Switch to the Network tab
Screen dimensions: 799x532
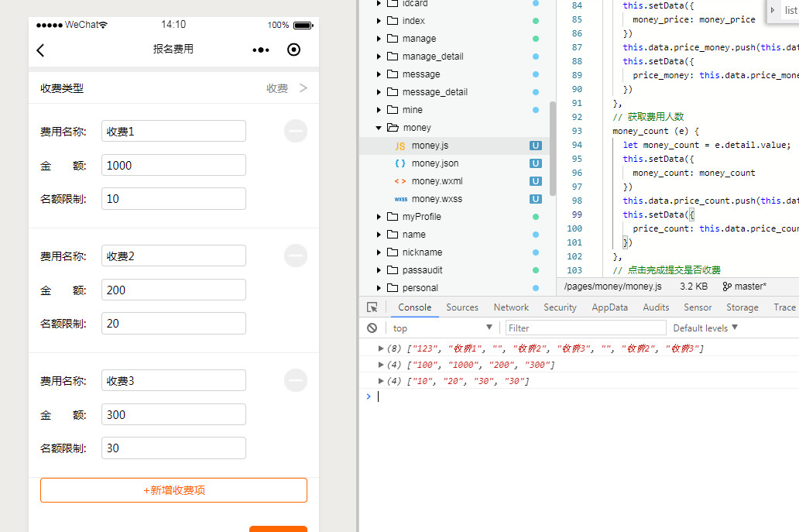tap(511, 307)
